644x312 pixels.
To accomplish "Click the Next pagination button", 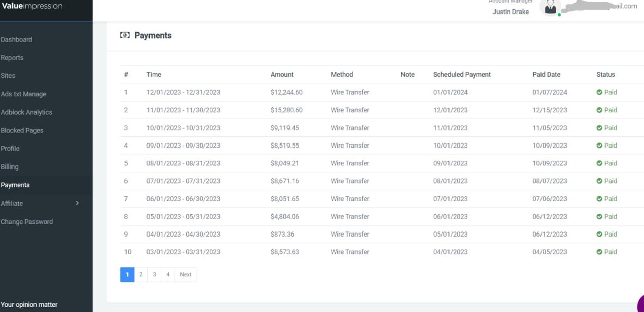I will coord(185,274).
